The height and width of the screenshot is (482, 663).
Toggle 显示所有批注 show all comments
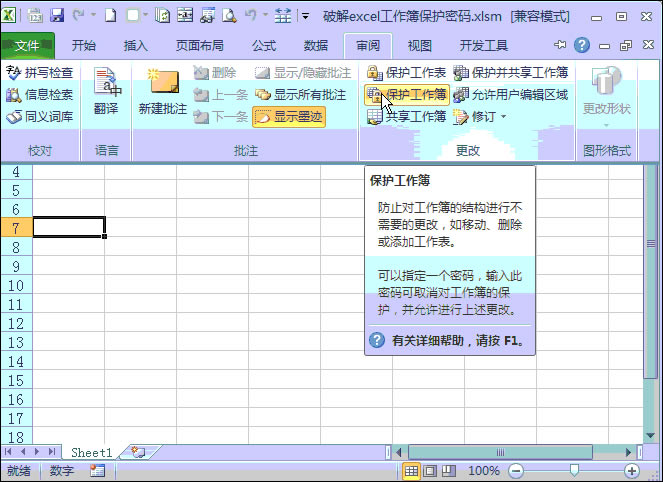pyautogui.click(x=300, y=95)
